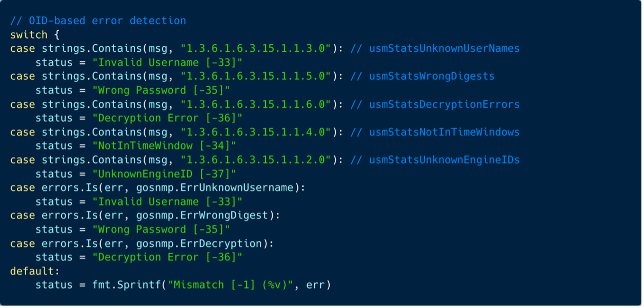Click the usmStatsUnknownEngineIDs comment

coord(444,160)
